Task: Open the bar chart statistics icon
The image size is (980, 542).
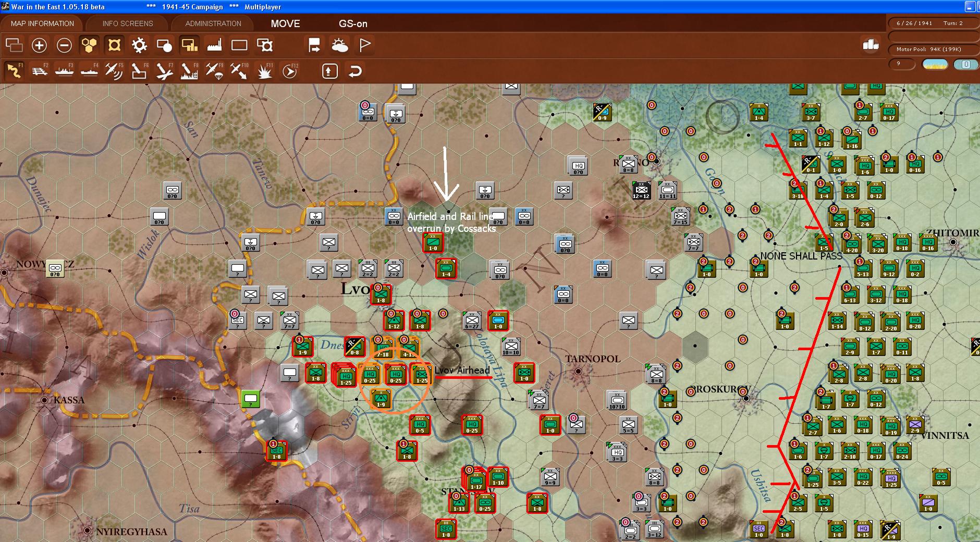Action: tap(871, 45)
